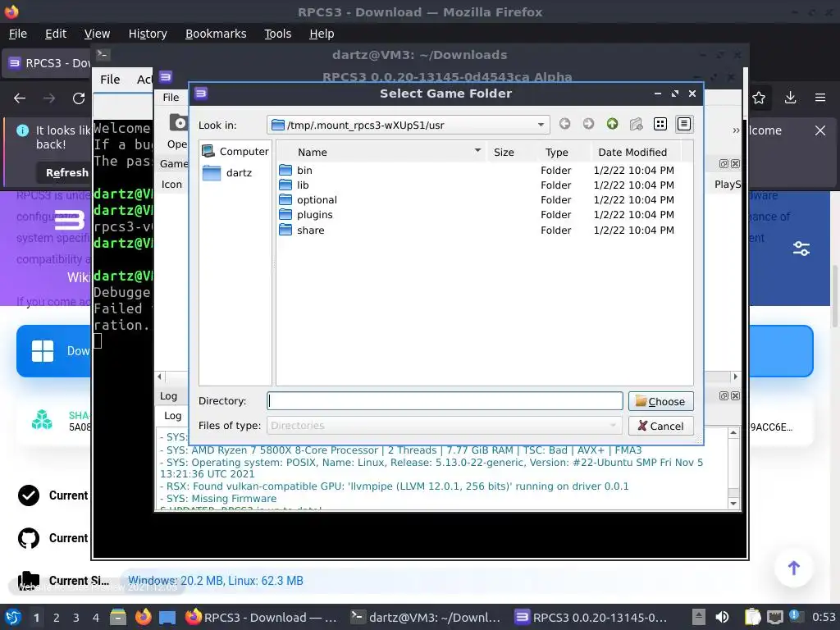The width and height of the screenshot is (840, 630).
Task: Open the system start menu icon
Action: pyautogui.click(x=13, y=617)
